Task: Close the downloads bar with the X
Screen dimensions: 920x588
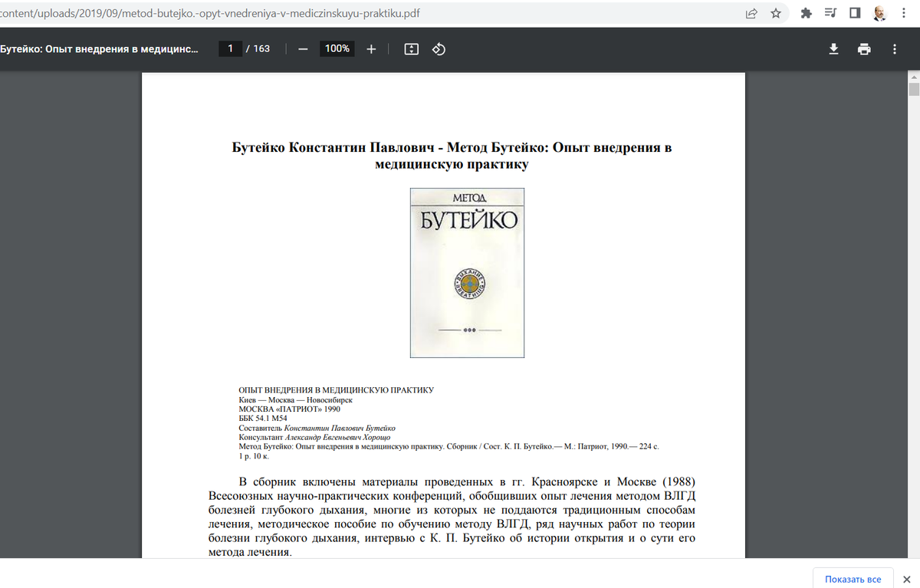Action: pyautogui.click(x=906, y=579)
